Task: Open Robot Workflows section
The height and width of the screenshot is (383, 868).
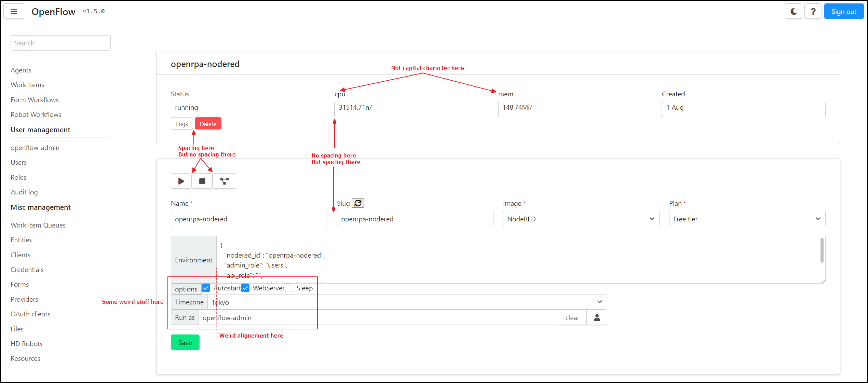Action: tap(36, 114)
